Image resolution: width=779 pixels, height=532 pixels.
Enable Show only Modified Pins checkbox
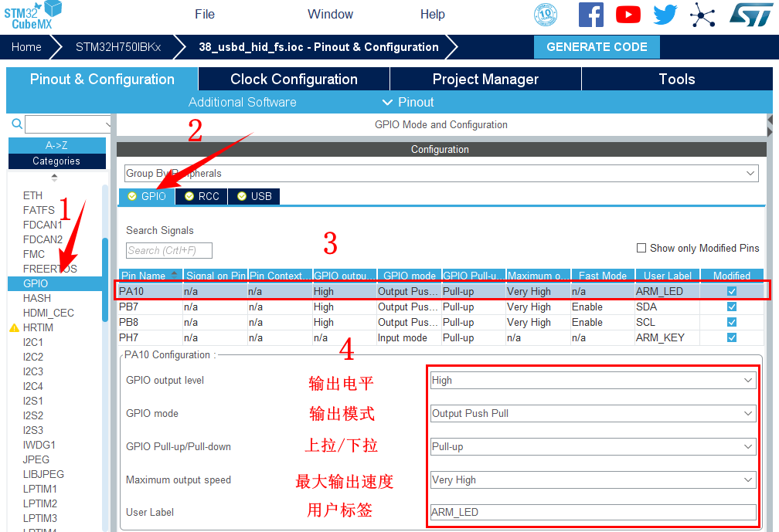pos(641,248)
